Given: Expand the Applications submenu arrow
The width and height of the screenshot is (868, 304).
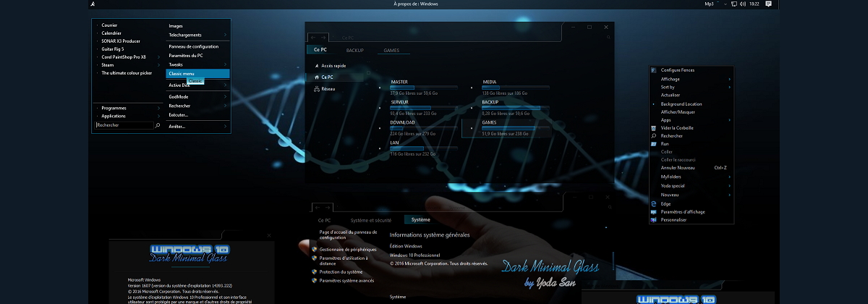Looking at the screenshot, I should (159, 116).
